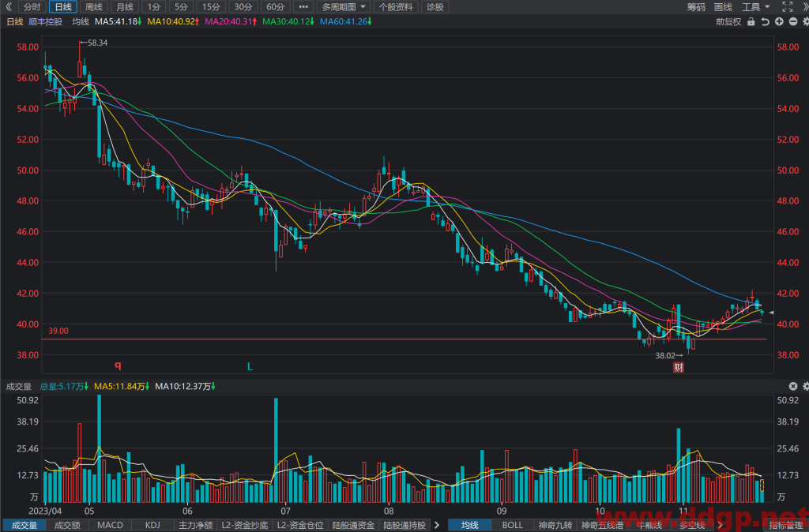Click the unlock padlock icon
The image size is (809, 532).
tap(751, 21)
